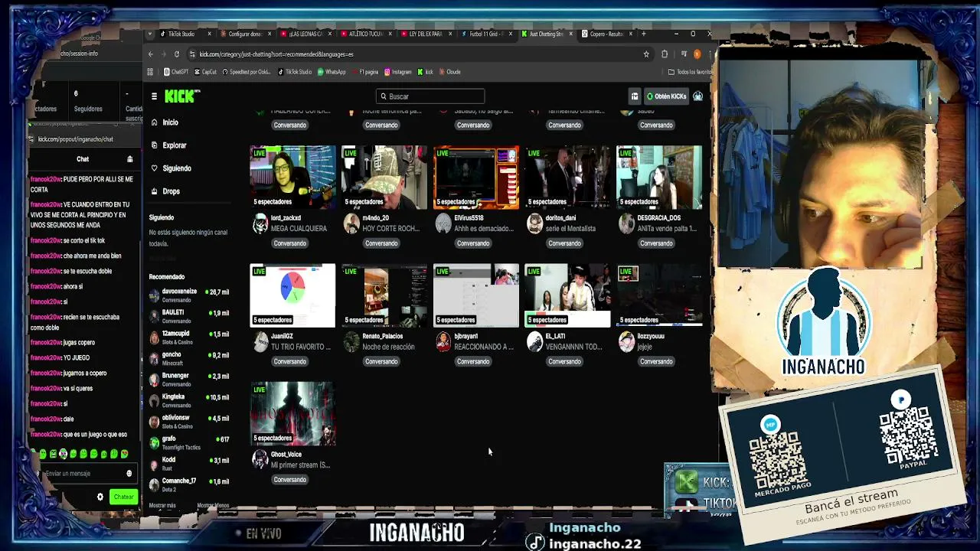Image resolution: width=980 pixels, height=551 pixels.
Task: Click the browser address bar URL
Action: tap(276, 54)
